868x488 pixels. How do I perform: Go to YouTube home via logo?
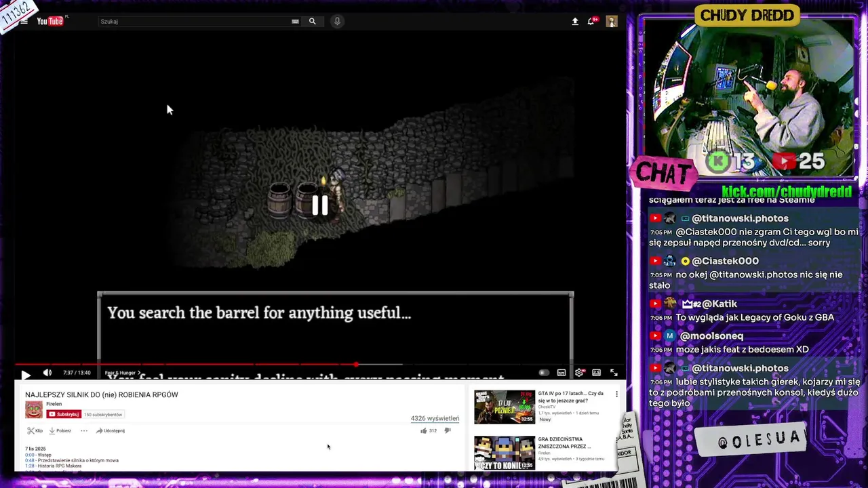coord(52,21)
